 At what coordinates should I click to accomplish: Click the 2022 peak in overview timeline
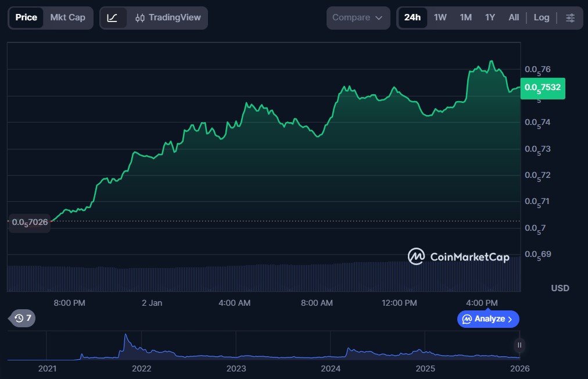[x=125, y=337]
